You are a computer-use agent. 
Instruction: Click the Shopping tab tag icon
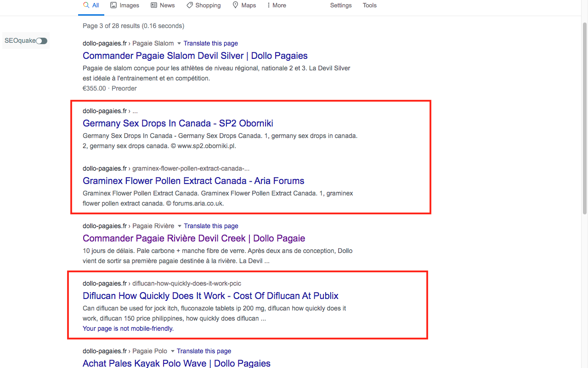[x=190, y=5]
